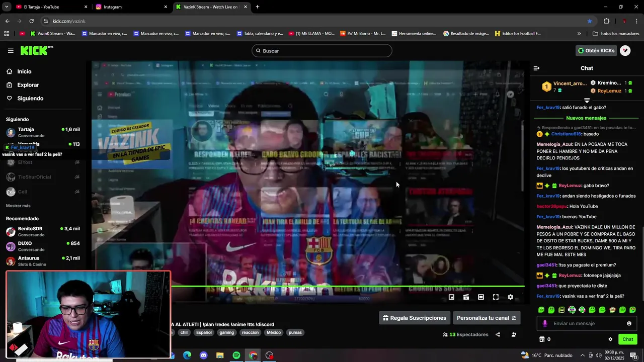Expand followed list with Mostrar más
This screenshot has width=644, height=362.
coord(18,206)
